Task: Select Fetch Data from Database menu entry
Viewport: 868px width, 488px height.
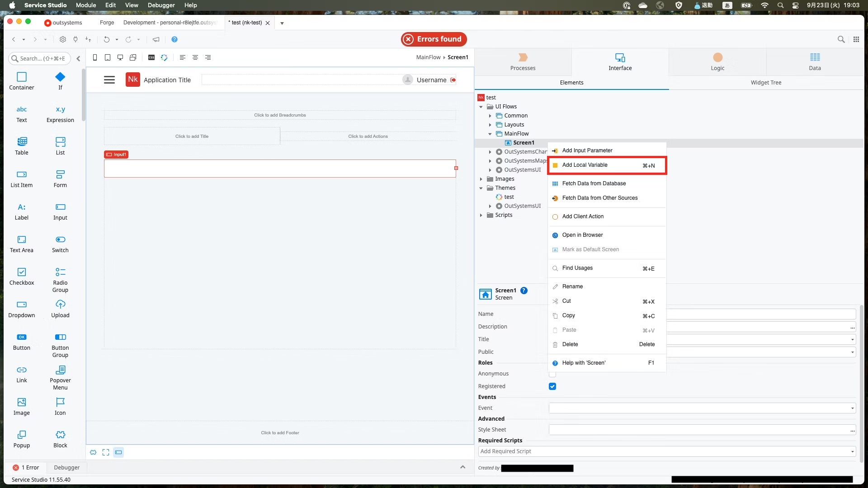Action: coord(594,183)
